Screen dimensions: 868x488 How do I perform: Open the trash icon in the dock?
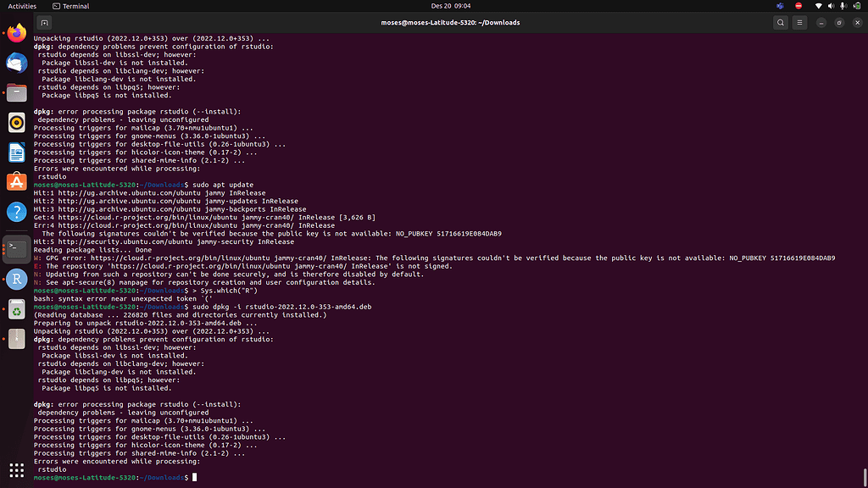[16, 309]
